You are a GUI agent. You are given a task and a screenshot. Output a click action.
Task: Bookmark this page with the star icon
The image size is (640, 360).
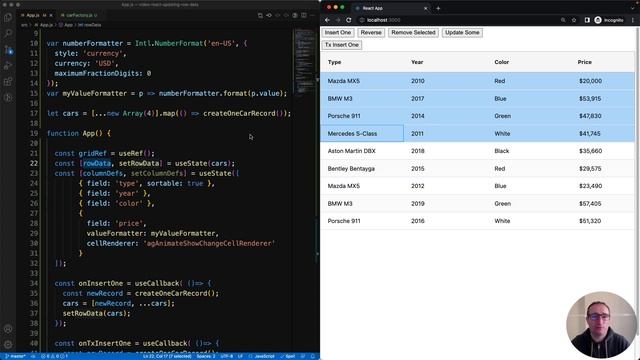[x=574, y=20]
